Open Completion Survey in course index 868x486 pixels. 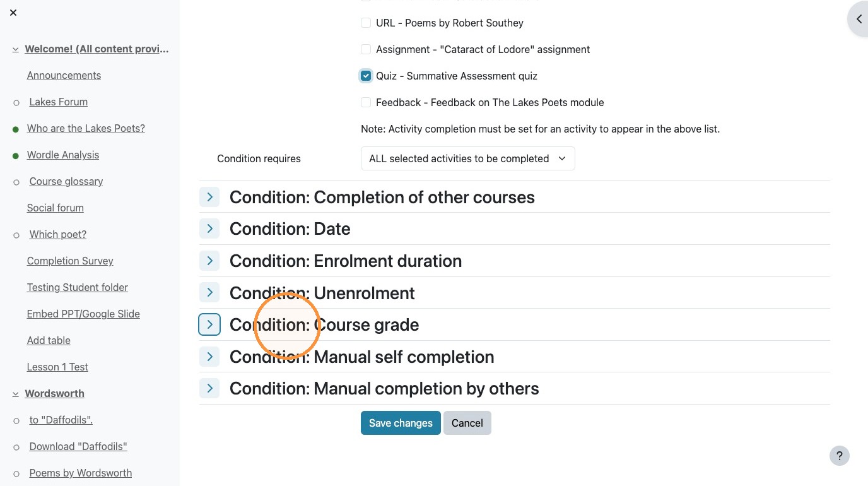[x=70, y=261]
